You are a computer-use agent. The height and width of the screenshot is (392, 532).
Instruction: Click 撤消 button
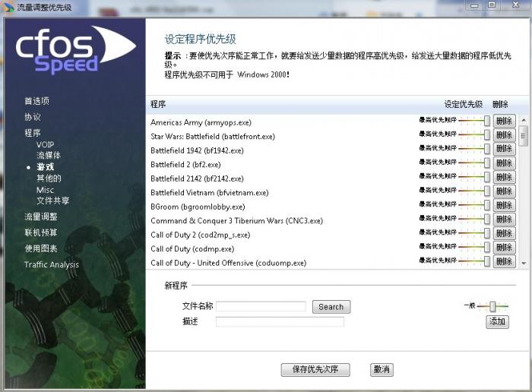[382, 370]
